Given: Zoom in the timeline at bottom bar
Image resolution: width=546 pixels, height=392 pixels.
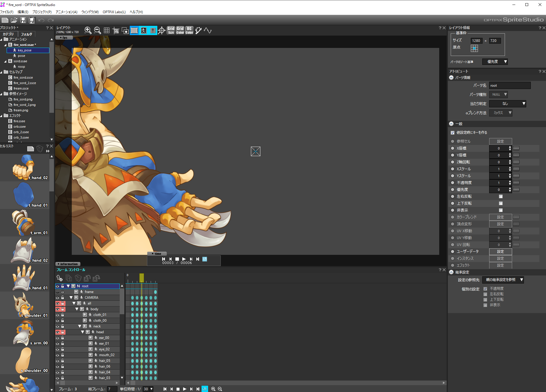Looking at the screenshot, I should 213,389.
